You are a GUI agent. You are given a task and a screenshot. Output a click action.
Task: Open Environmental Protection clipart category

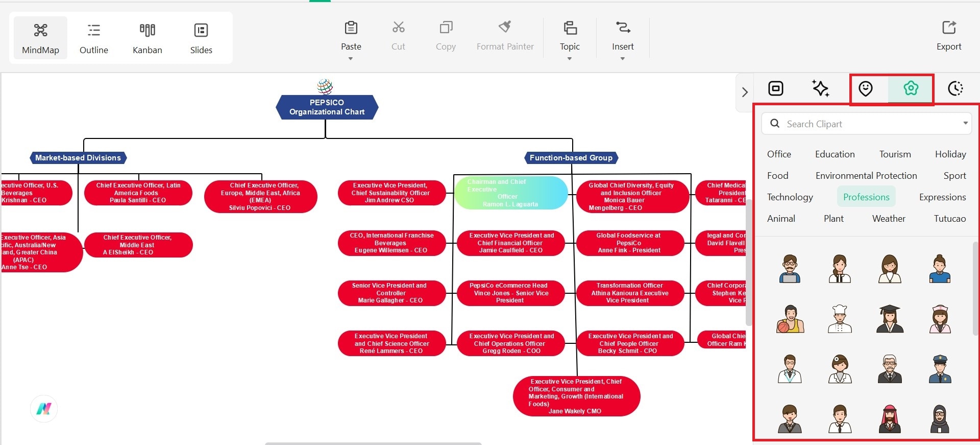coord(866,176)
